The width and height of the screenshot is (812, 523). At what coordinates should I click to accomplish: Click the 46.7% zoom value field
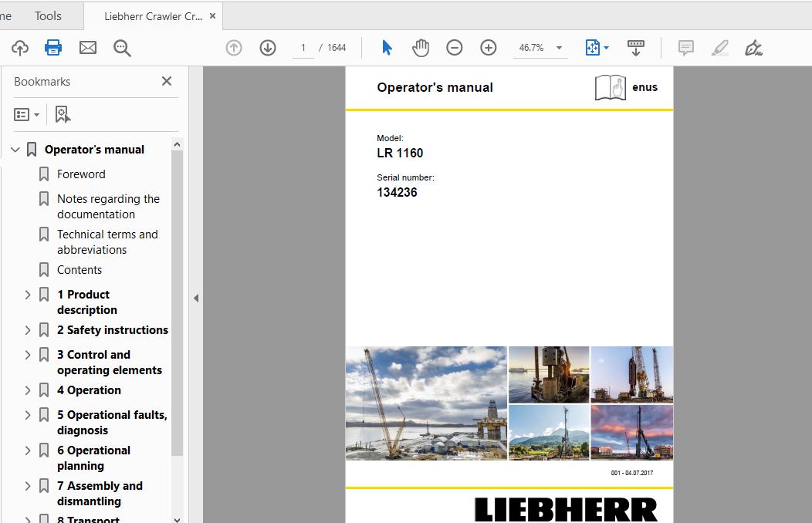click(531, 48)
